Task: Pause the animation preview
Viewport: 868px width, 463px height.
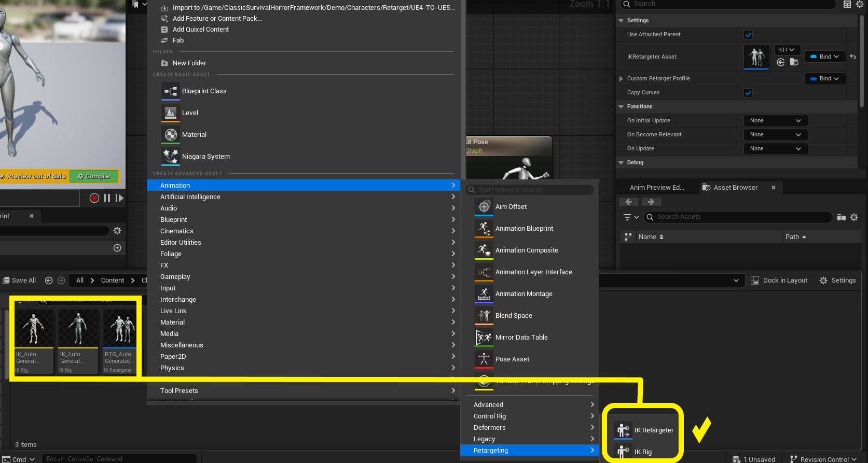Action: coord(107,198)
